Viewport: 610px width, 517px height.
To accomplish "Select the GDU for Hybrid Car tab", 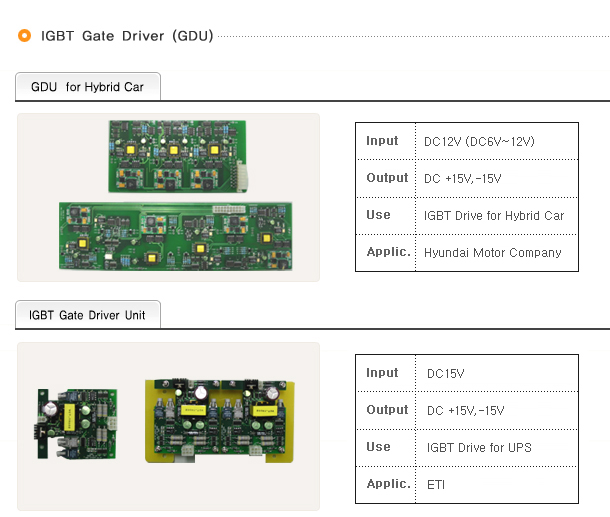I will tap(88, 86).
